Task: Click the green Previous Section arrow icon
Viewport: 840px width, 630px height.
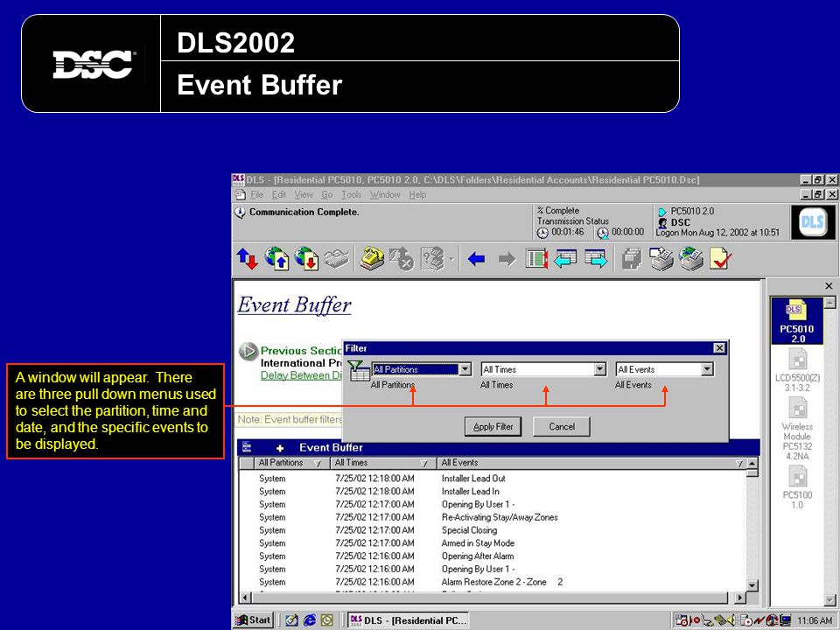Action: 248,352
